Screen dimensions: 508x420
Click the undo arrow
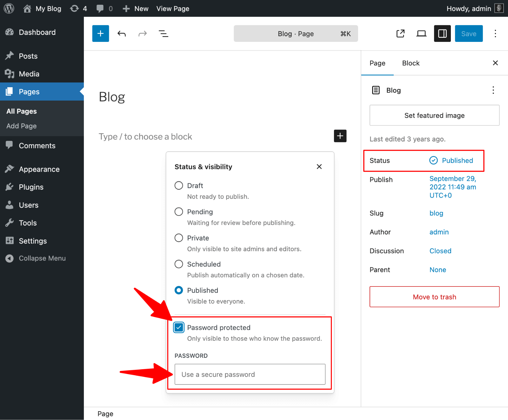[122, 33]
